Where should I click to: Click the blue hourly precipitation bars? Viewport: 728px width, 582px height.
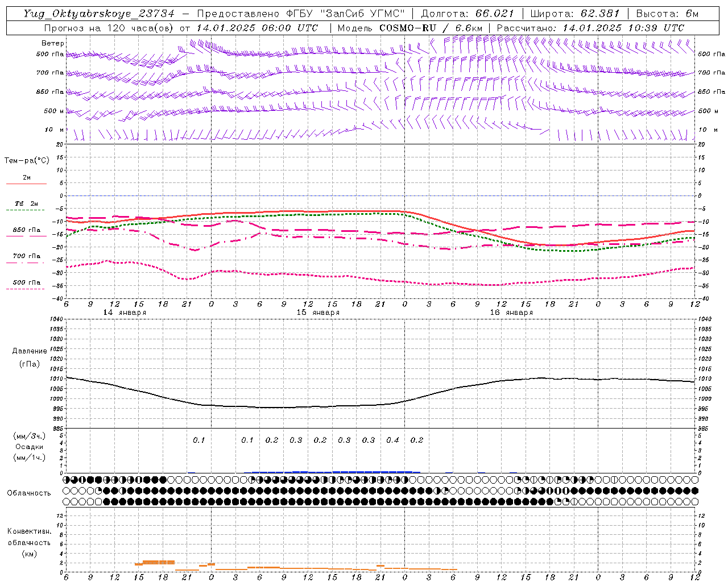[x=336, y=472]
